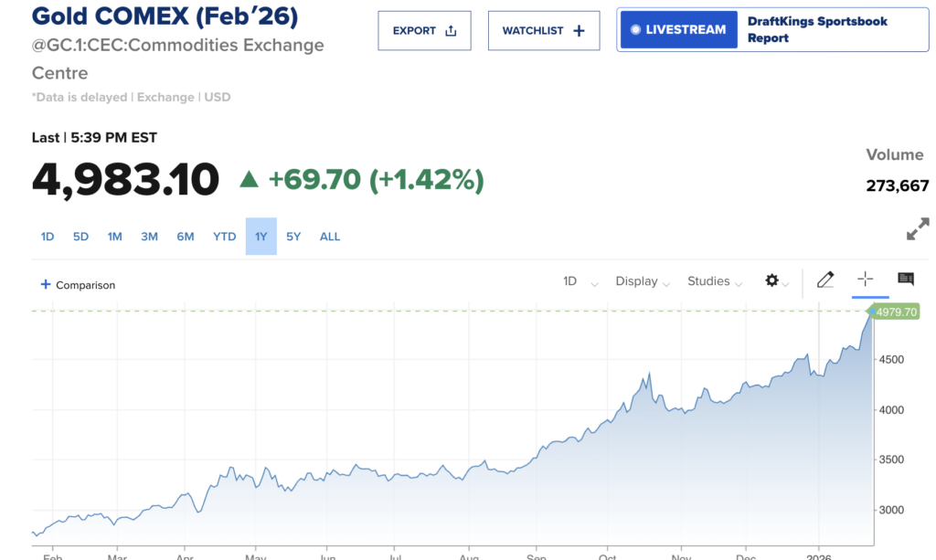
Task: Select the 5Y time range
Action: pos(293,237)
